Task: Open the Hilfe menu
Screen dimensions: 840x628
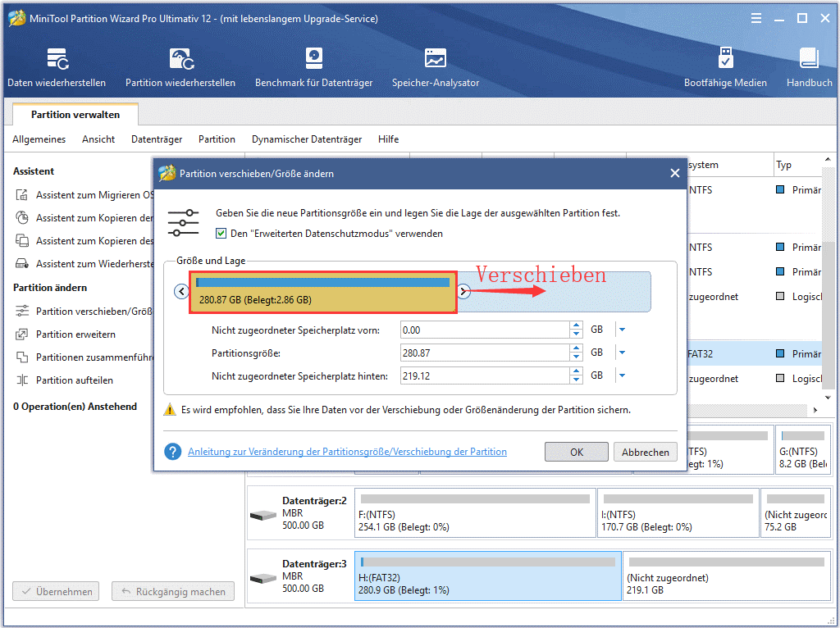Action: (x=388, y=139)
